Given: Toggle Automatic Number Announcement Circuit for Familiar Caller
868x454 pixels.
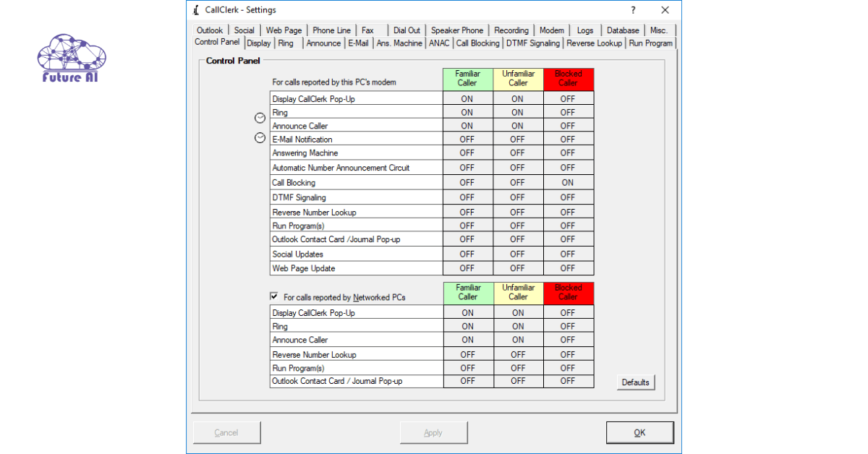Looking at the screenshot, I should [x=467, y=168].
